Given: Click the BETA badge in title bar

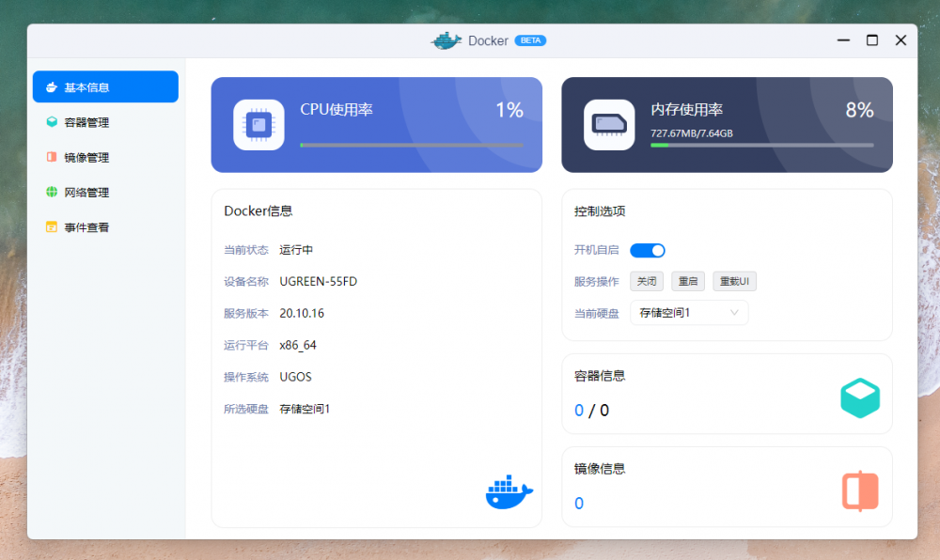Looking at the screenshot, I should [x=530, y=40].
